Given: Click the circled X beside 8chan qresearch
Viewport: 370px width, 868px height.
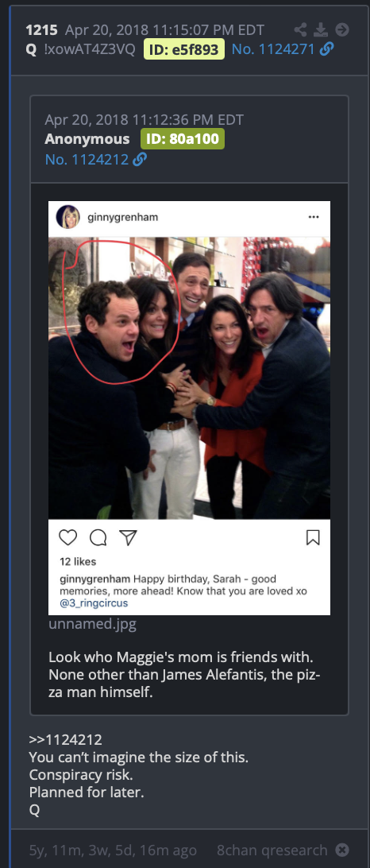Looking at the screenshot, I should (x=343, y=850).
